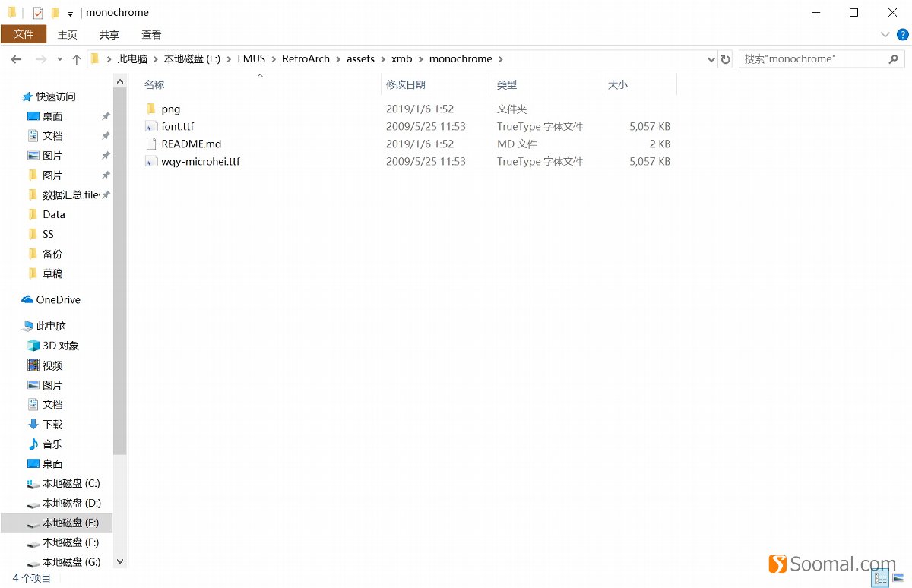Click the 视频 folder icon
Image resolution: width=912 pixels, height=588 pixels.
33,365
